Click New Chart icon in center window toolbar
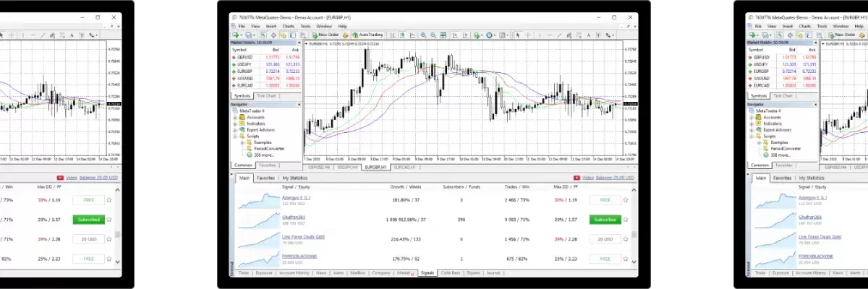 click(x=235, y=35)
